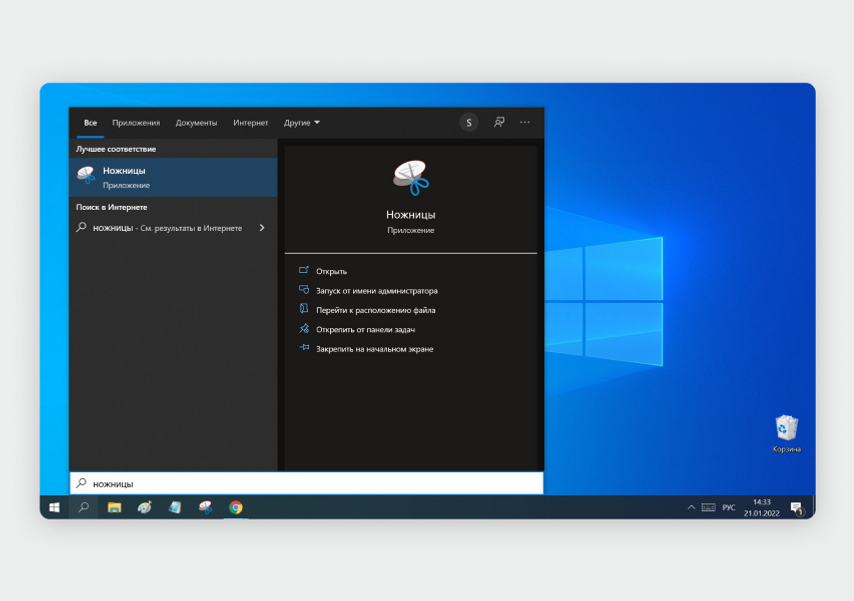Image resolution: width=854 pixels, height=601 pixels.
Task: Click the touch keyboard tray icon
Action: pyautogui.click(x=709, y=507)
